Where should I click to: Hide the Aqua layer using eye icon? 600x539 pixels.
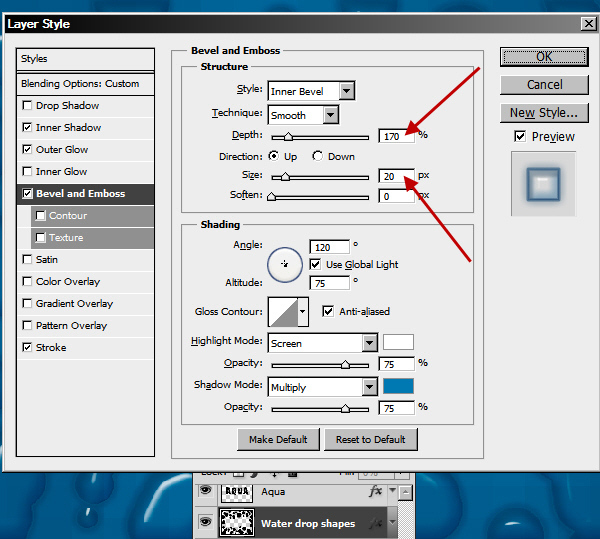click(x=206, y=492)
